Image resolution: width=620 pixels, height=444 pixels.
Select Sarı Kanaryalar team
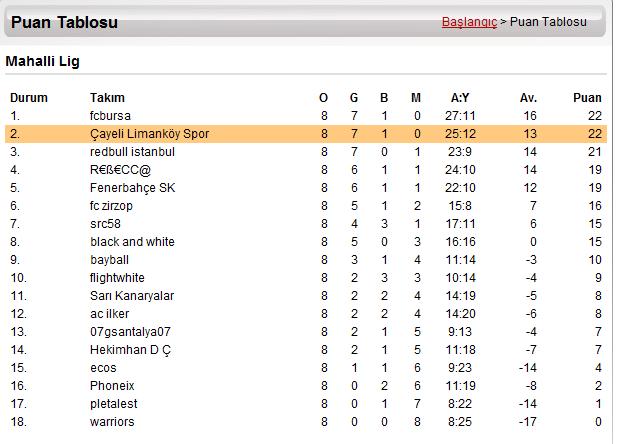[132, 296]
